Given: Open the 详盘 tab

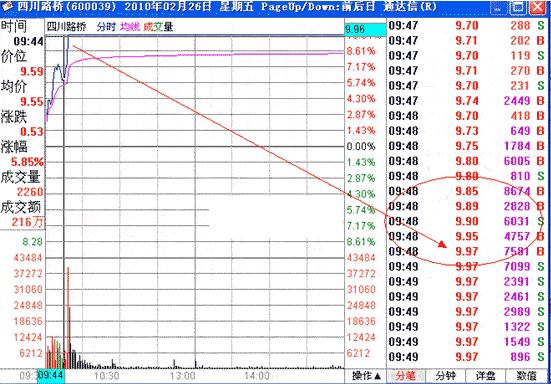Looking at the screenshot, I should coord(486,376).
